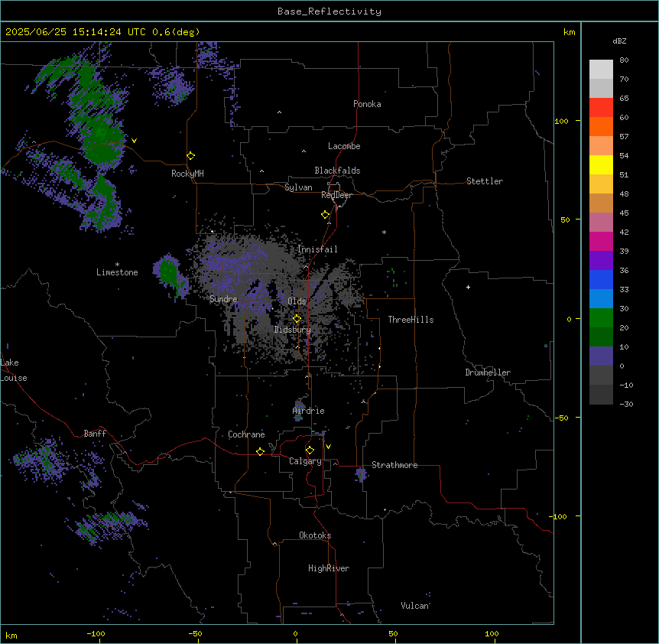Click the Calgary city label
659x644 pixels.
[305, 461]
